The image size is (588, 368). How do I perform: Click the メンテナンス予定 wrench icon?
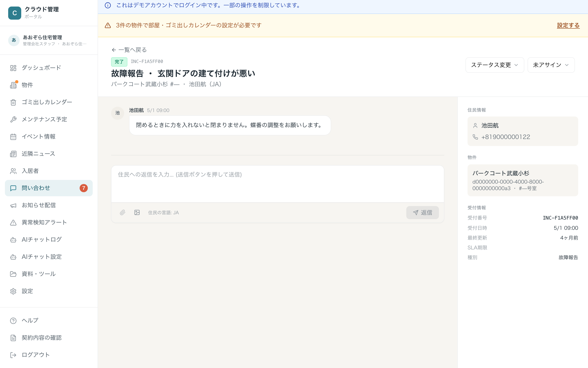click(x=13, y=120)
